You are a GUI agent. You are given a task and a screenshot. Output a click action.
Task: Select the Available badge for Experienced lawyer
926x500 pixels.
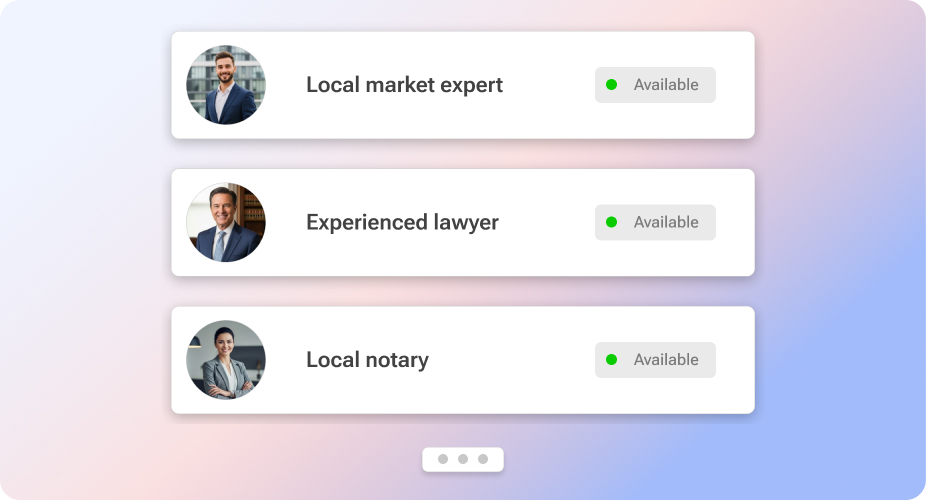tap(656, 223)
